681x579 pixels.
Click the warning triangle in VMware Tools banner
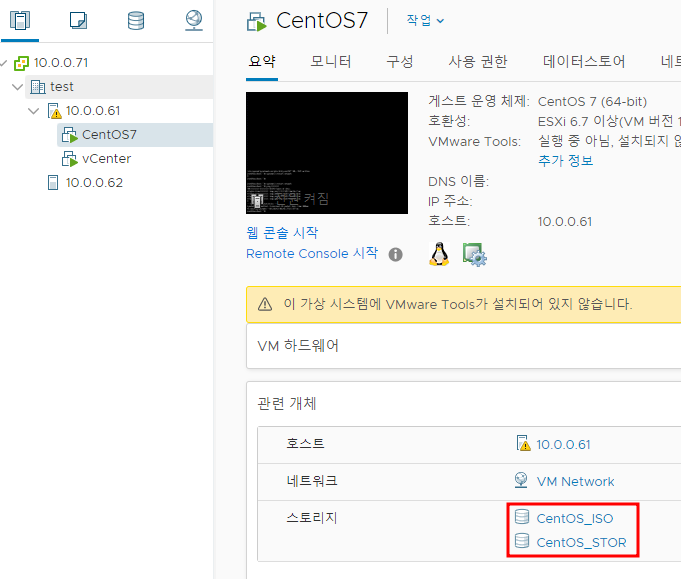tap(265, 304)
